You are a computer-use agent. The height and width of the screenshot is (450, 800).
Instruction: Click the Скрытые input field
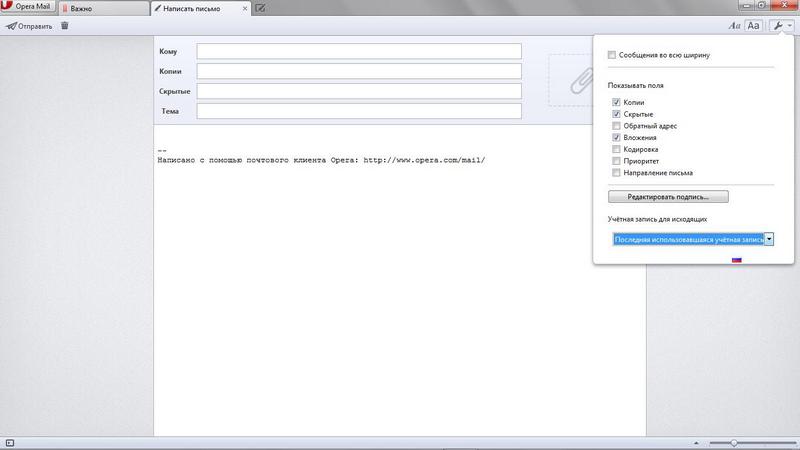tap(359, 91)
